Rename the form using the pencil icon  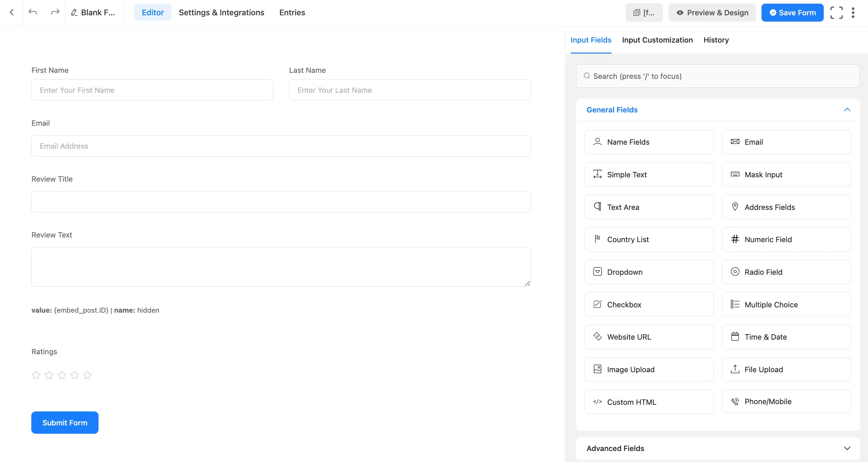coord(74,12)
